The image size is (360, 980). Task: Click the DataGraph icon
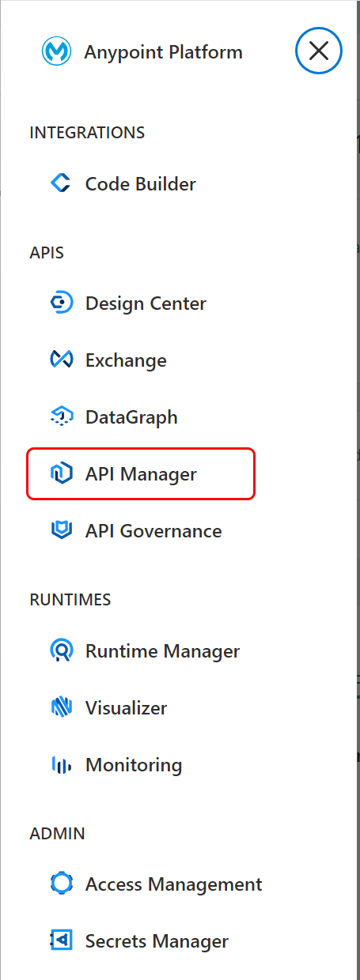pos(61,417)
